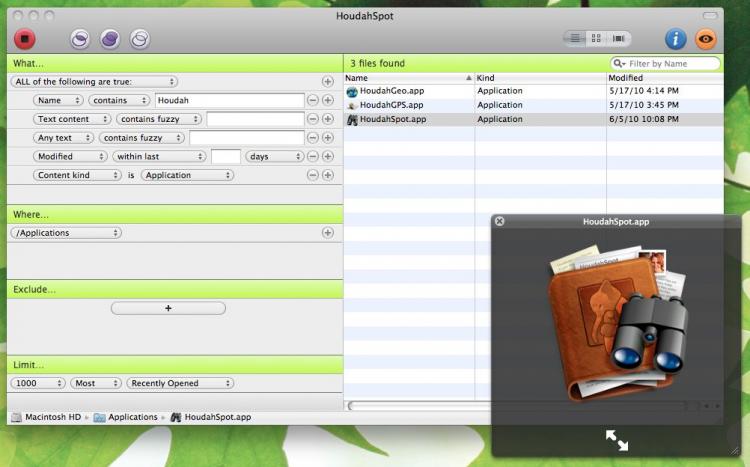Open the 'within last' dropdown
The height and width of the screenshot is (467, 750).
(159, 156)
